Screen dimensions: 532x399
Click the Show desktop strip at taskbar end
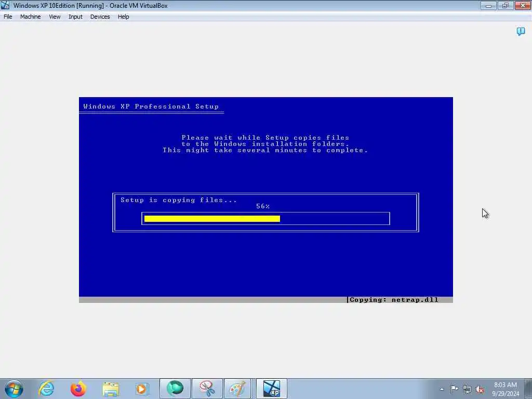(x=528, y=389)
